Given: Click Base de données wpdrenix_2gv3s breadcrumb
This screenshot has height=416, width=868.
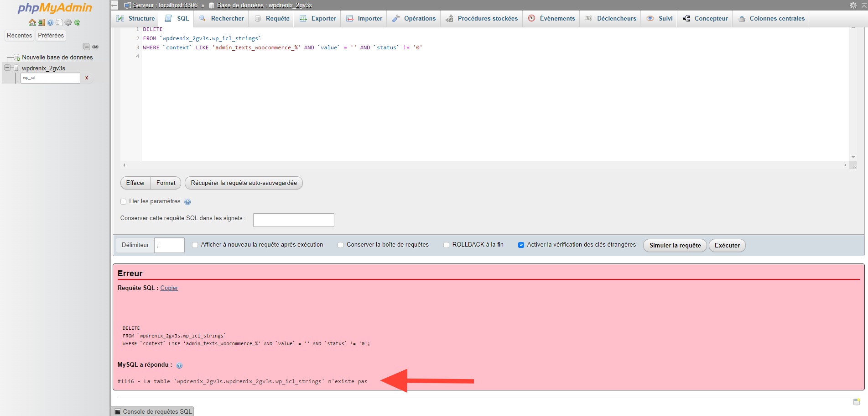Looking at the screenshot, I should point(265,5).
